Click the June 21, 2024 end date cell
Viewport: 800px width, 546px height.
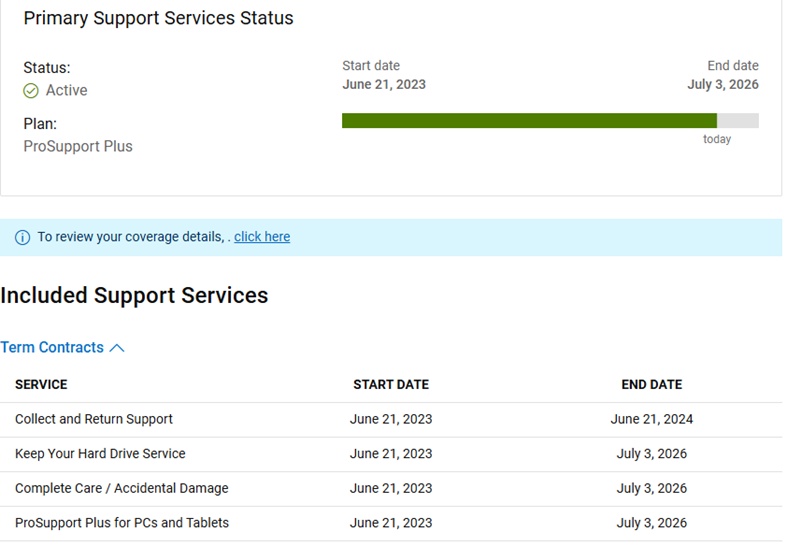pos(651,419)
